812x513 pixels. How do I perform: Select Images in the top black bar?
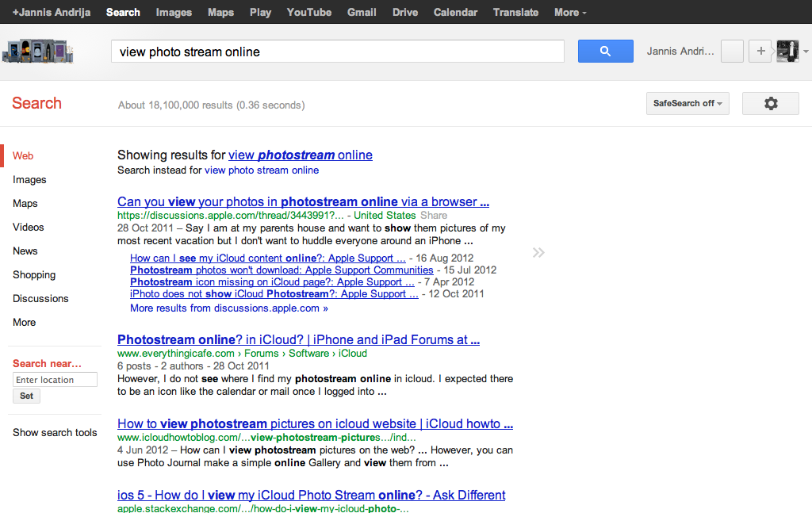[x=174, y=12]
